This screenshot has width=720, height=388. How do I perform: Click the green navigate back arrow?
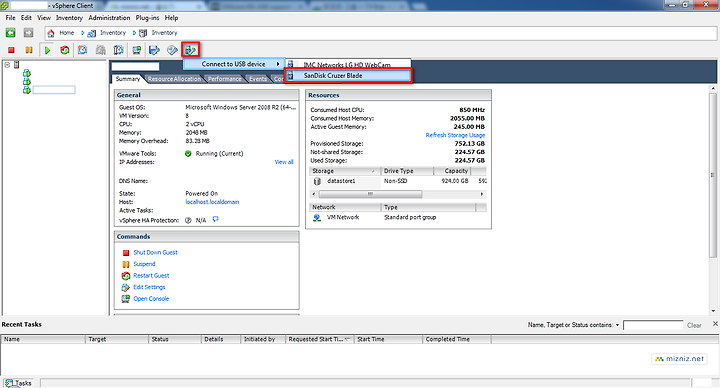tap(10, 33)
